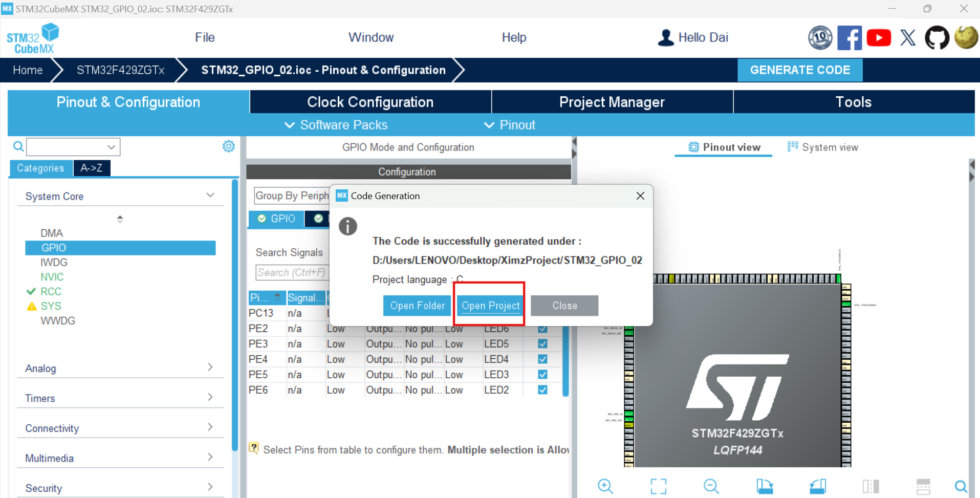Switch to the Project Manager tab
The image size is (980, 498).
point(612,102)
